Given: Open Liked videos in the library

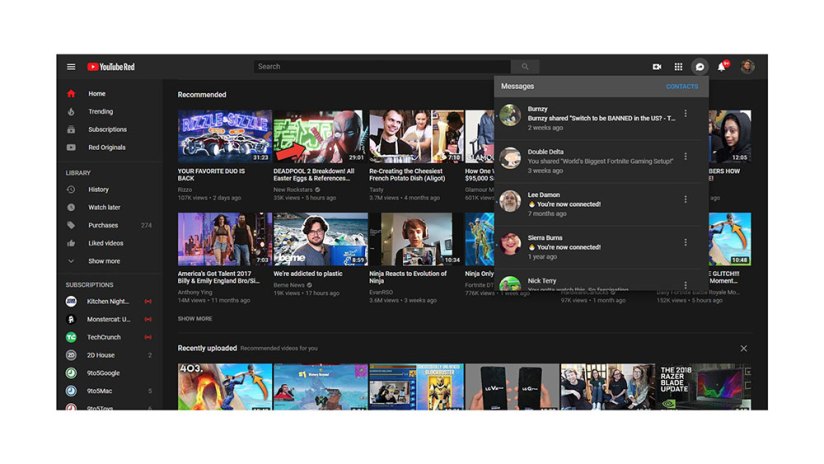Looking at the screenshot, I should (x=106, y=243).
